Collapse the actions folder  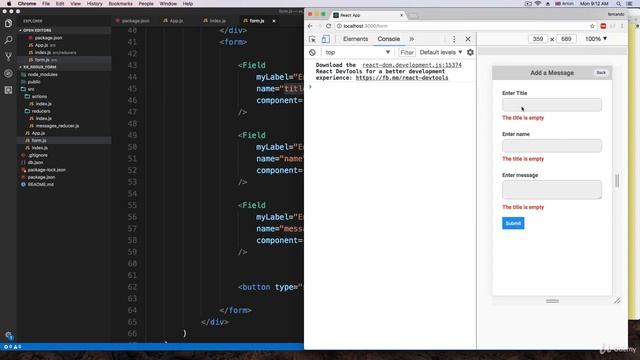pyautogui.click(x=39, y=97)
